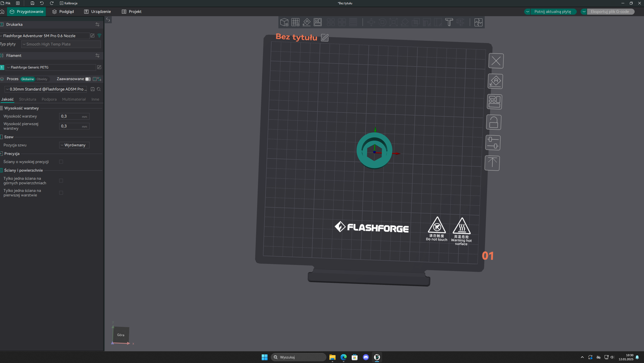Click the Wysokość warstwy value field
The height and width of the screenshot is (363, 644).
click(74, 116)
